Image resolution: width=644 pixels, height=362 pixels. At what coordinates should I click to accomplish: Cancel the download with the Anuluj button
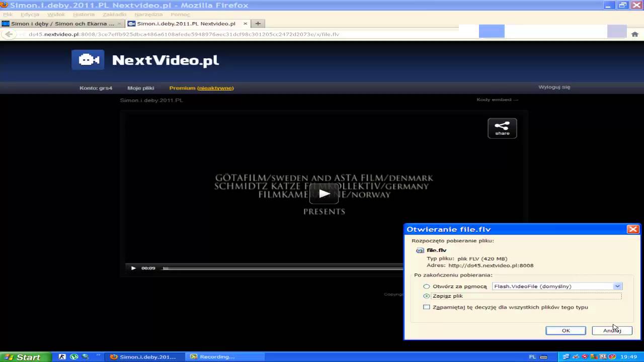point(612,330)
